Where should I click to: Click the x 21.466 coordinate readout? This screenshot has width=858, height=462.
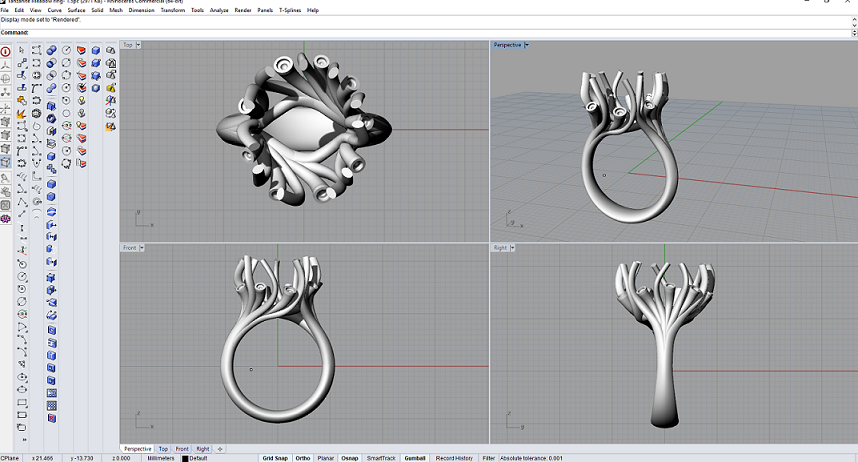[42, 458]
